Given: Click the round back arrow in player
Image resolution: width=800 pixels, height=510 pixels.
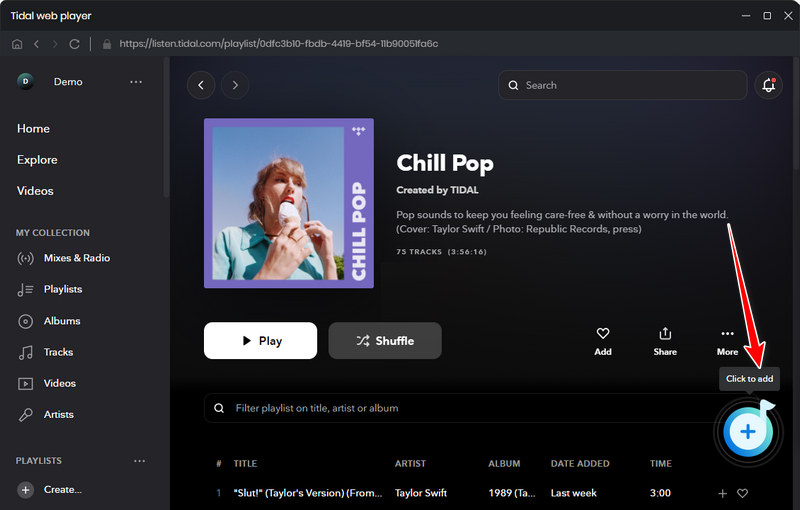Looking at the screenshot, I should click(x=201, y=85).
